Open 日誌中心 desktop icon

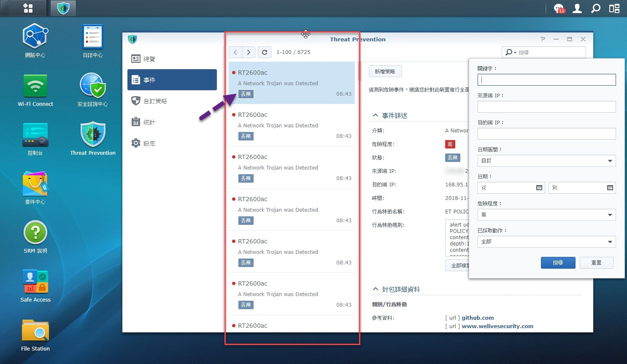coord(93,40)
